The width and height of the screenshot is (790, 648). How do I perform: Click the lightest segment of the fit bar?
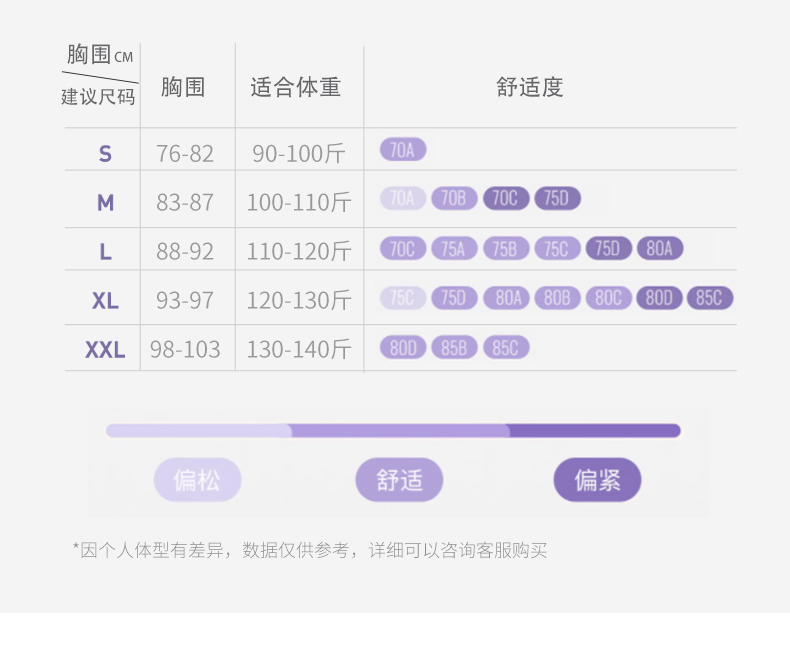pyautogui.click(x=198, y=431)
